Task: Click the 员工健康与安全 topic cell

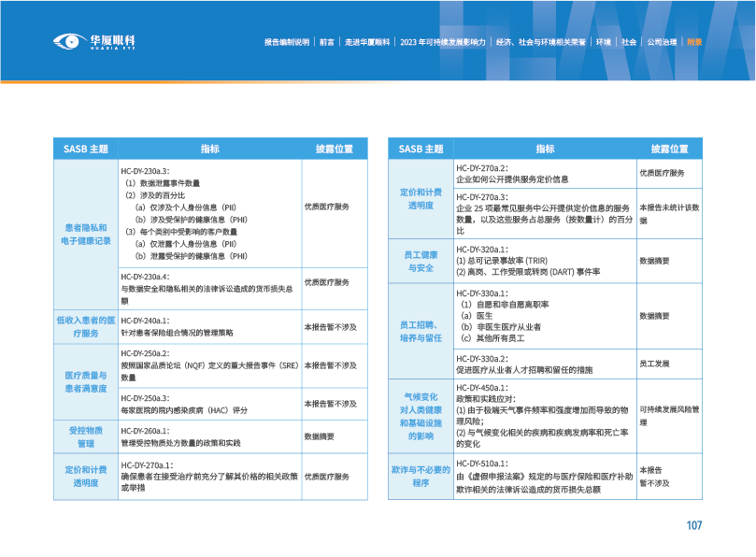Action: coord(421,261)
